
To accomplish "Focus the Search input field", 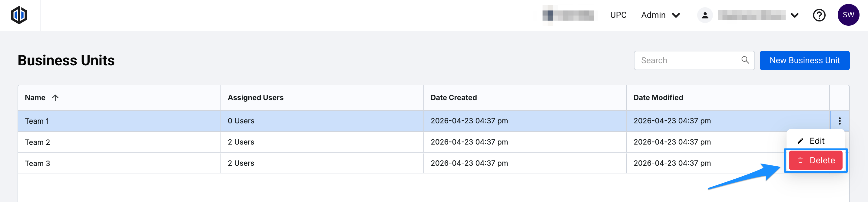I will [x=684, y=60].
